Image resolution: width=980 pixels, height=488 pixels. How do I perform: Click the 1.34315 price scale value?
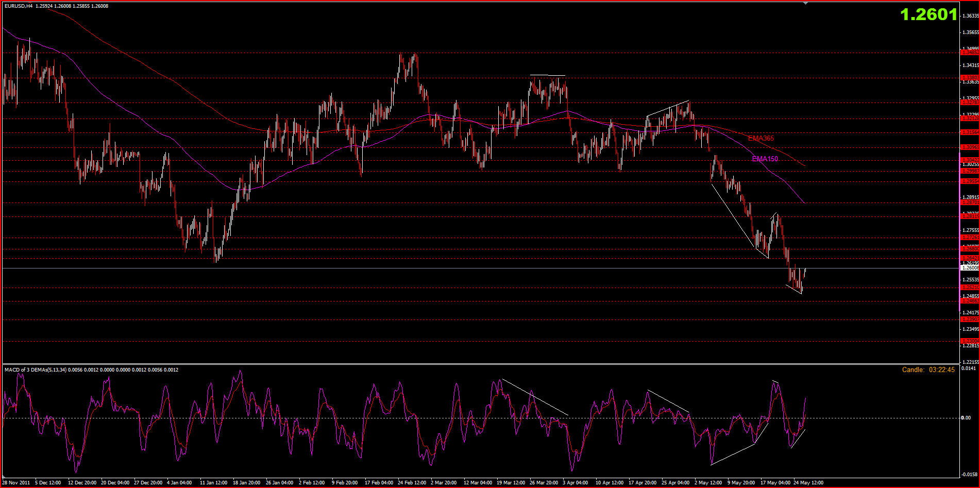pos(971,65)
